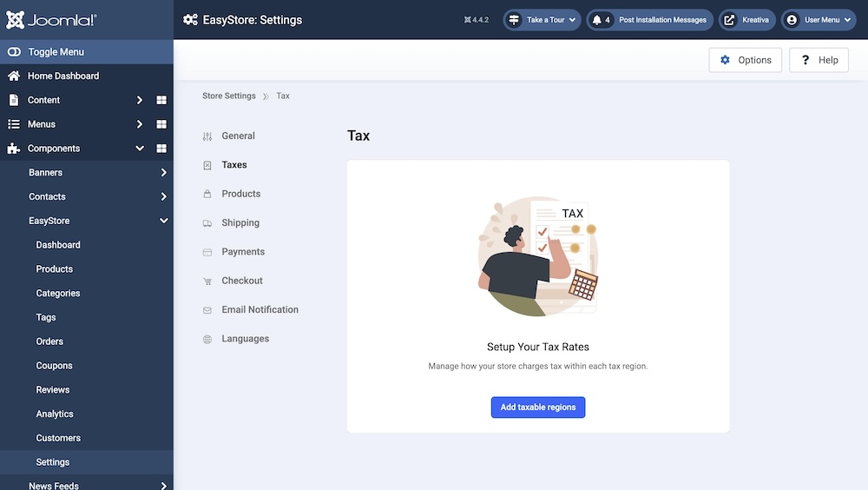868x490 pixels.
Task: Select the Languages settings tab label
Action: point(246,339)
